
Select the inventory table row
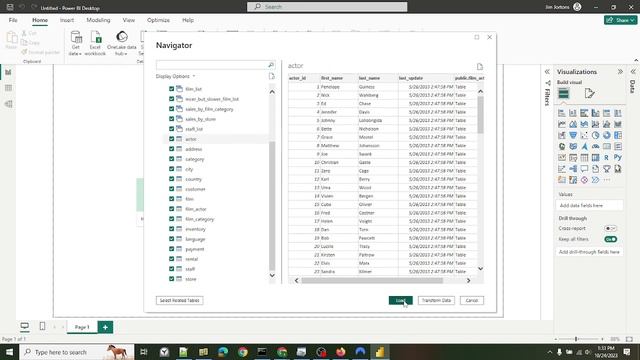coord(196,229)
